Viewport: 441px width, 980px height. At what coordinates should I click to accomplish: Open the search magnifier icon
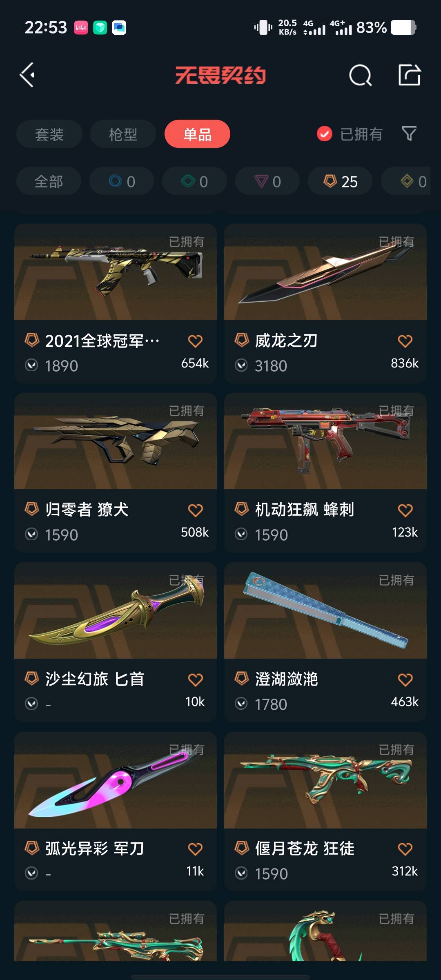pyautogui.click(x=361, y=75)
